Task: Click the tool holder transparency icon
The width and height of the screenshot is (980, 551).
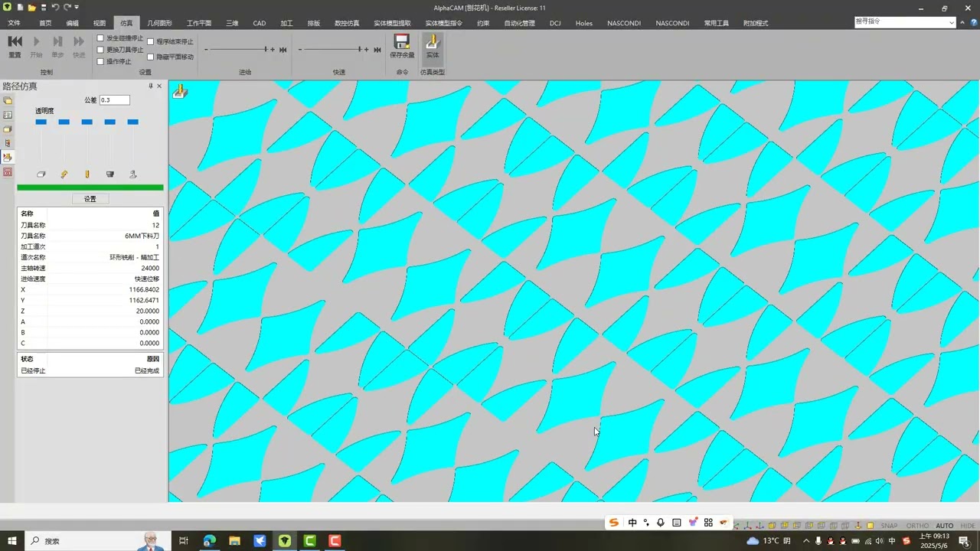Action: pos(110,174)
